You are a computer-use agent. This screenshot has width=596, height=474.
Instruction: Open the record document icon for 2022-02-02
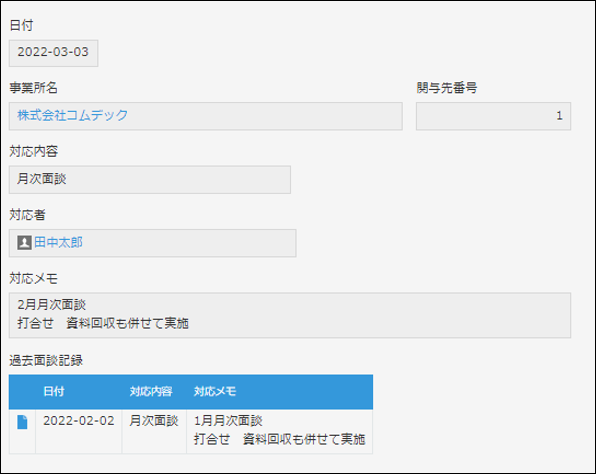22,422
